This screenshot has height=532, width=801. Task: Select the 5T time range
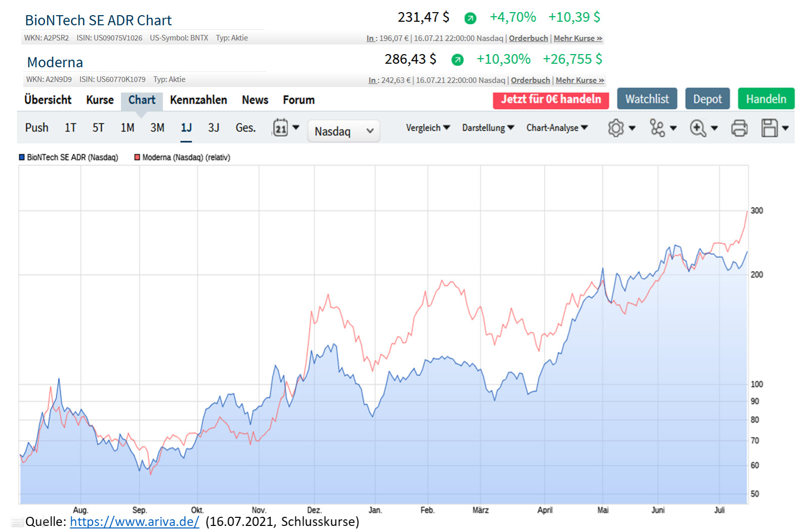(x=98, y=127)
